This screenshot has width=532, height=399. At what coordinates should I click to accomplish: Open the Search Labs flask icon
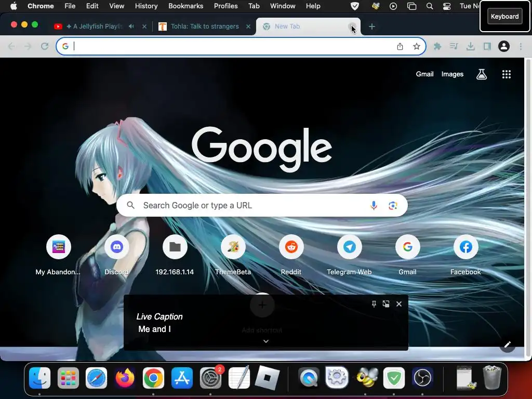point(482,74)
